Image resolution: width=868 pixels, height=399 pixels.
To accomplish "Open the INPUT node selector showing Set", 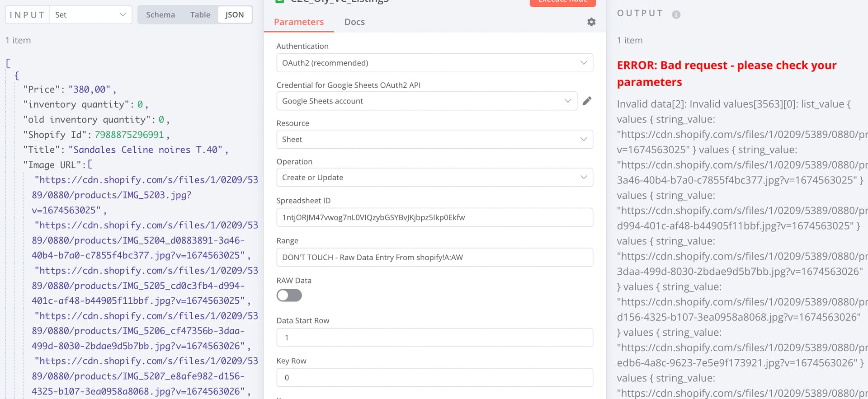I will (90, 15).
